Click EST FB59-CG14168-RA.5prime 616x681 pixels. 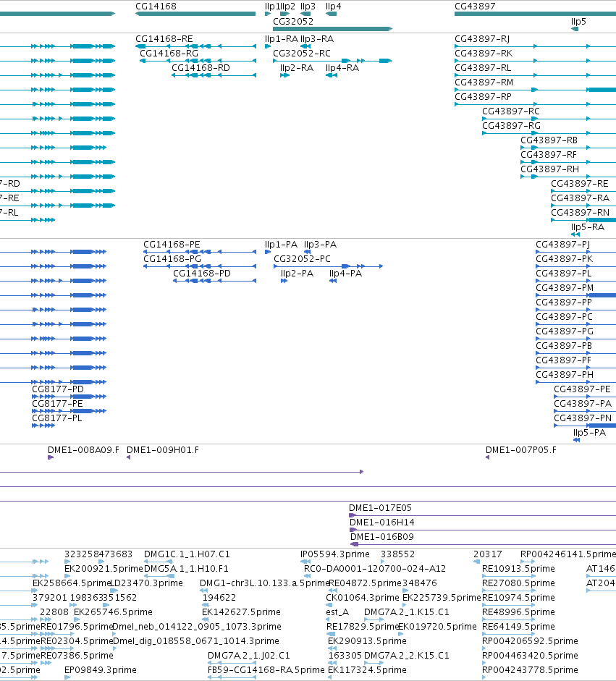pyautogui.click(x=266, y=669)
